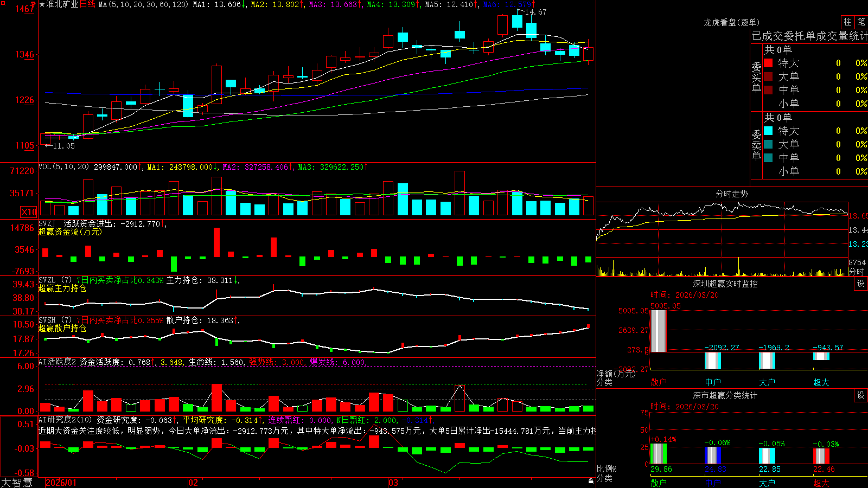Viewport: 868px width, 488px height.
Task: Click the 淮北矿业 stock name
Action: point(62,4)
